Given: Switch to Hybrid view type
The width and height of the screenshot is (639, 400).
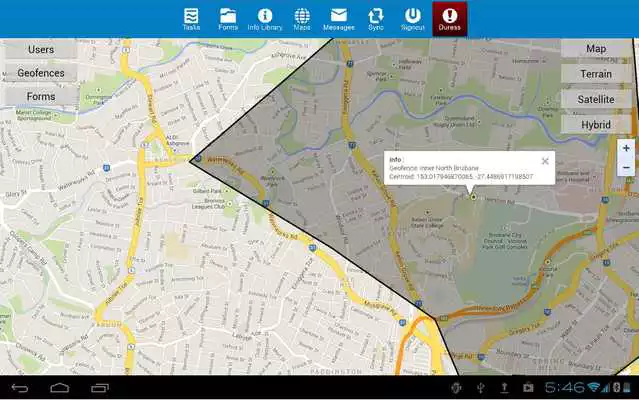Looking at the screenshot, I should coord(596,124).
